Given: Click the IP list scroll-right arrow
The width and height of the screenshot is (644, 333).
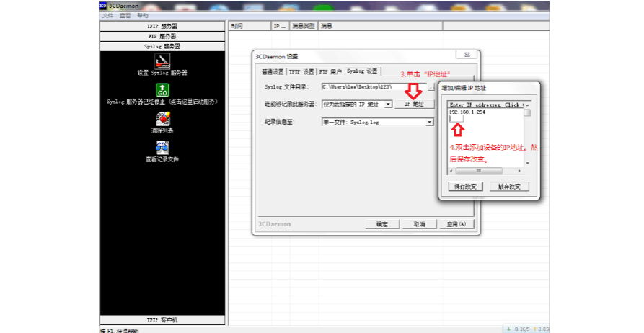Looking at the screenshot, I should pyautogui.click(x=519, y=171).
